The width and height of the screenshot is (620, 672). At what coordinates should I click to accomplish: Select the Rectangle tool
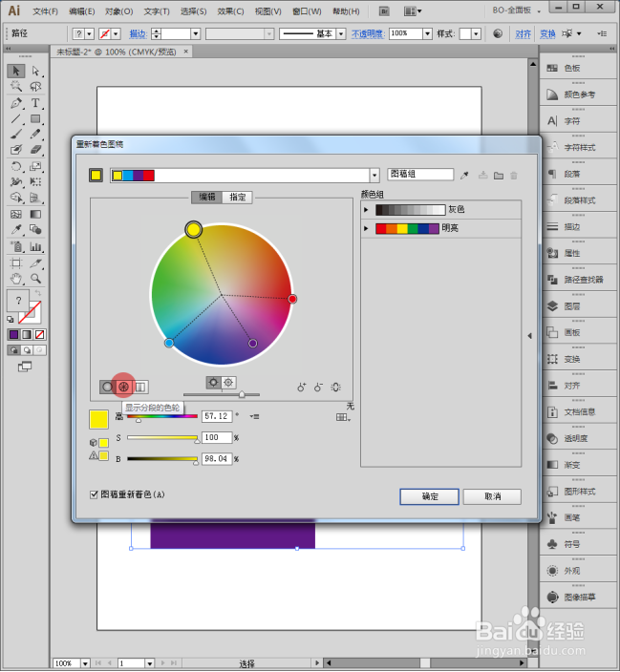pos(35,118)
